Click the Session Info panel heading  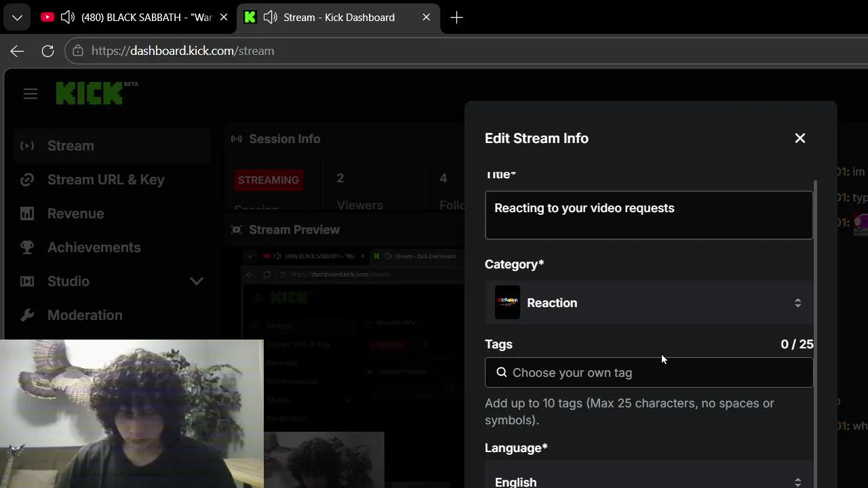284,139
